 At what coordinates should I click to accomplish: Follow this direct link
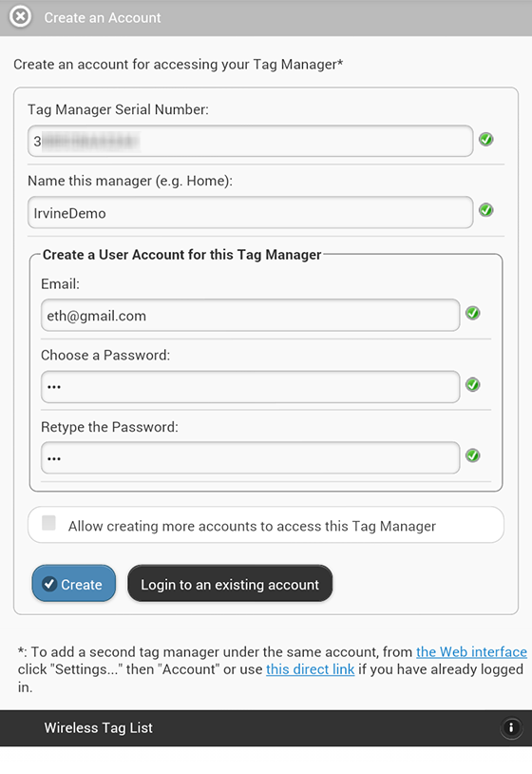click(x=310, y=669)
